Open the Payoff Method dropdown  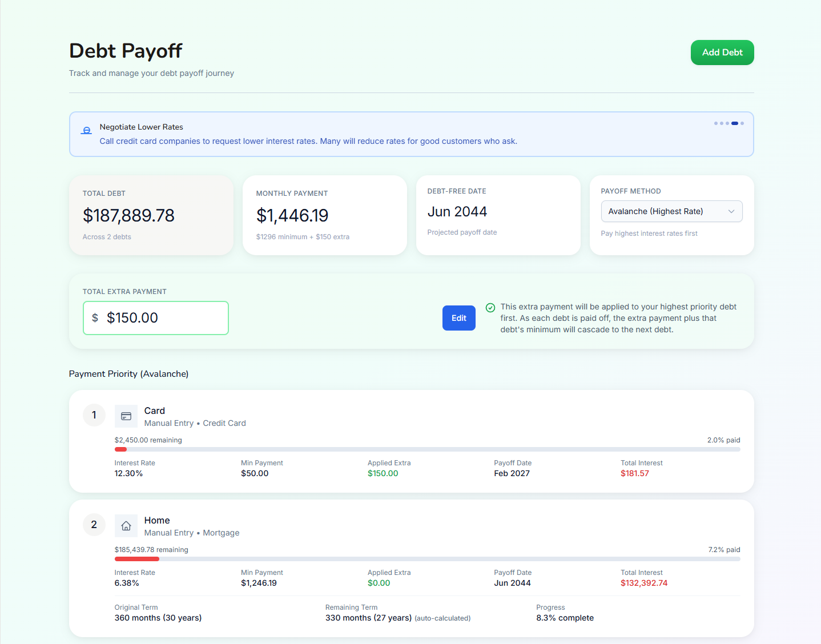click(x=671, y=211)
